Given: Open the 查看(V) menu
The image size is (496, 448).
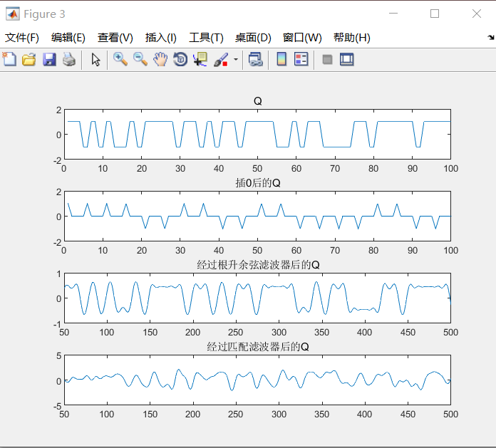Looking at the screenshot, I should [x=115, y=38].
